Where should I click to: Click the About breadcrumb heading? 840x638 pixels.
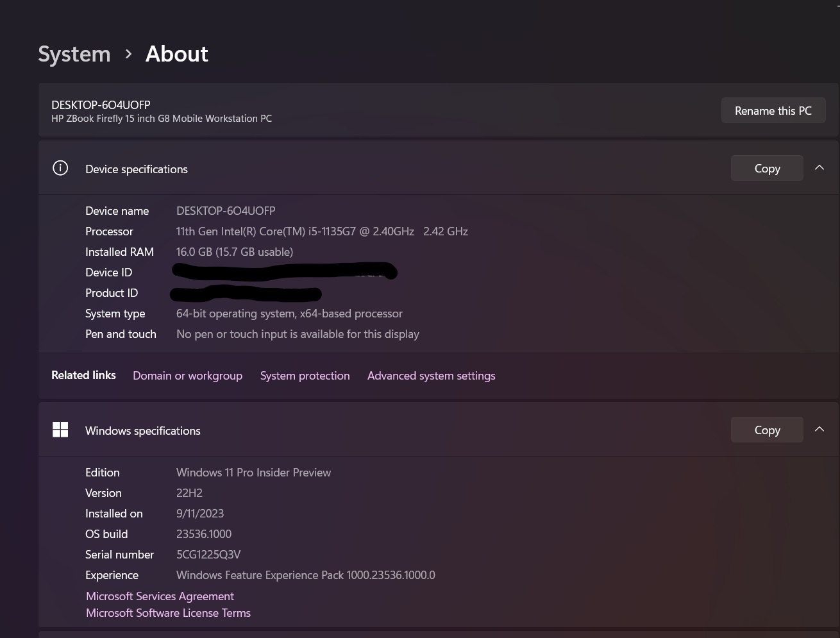[177, 54]
